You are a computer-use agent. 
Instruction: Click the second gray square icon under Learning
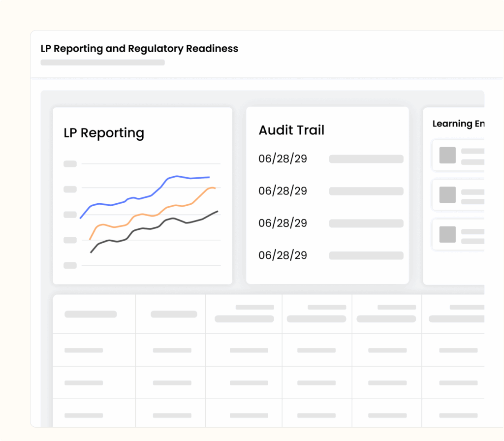click(x=447, y=195)
